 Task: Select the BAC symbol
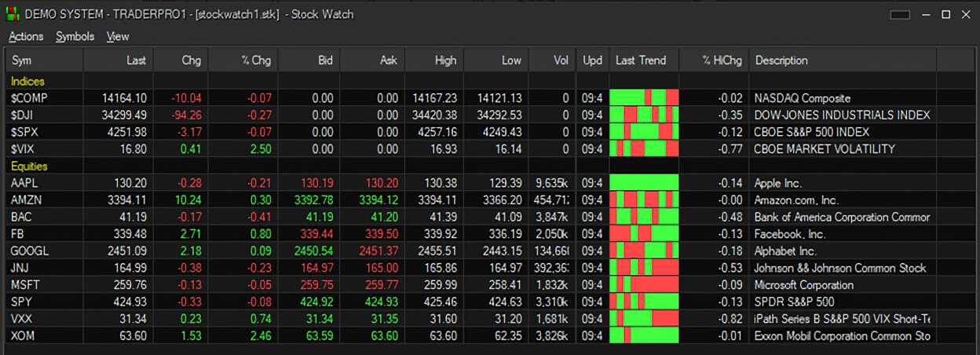(20, 217)
